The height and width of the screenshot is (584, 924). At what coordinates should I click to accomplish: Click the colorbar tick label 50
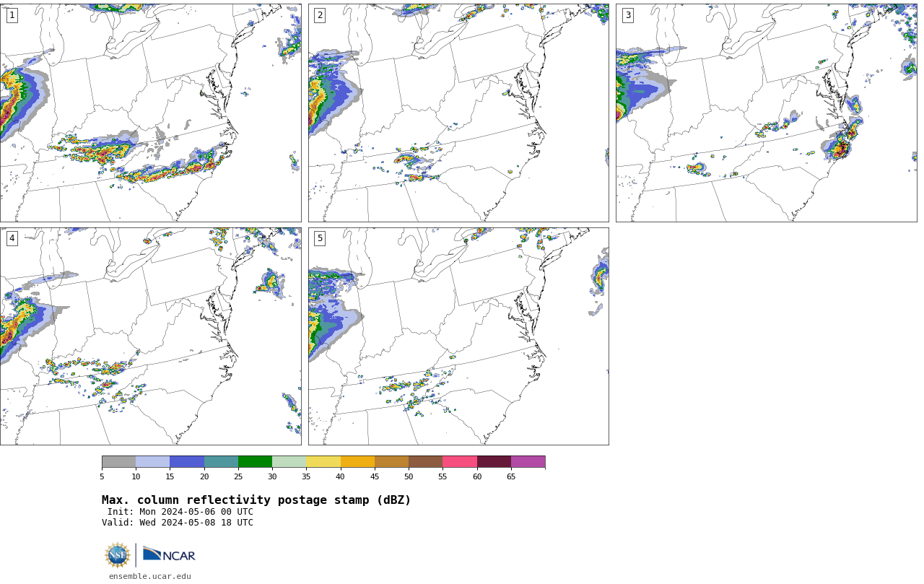(409, 476)
